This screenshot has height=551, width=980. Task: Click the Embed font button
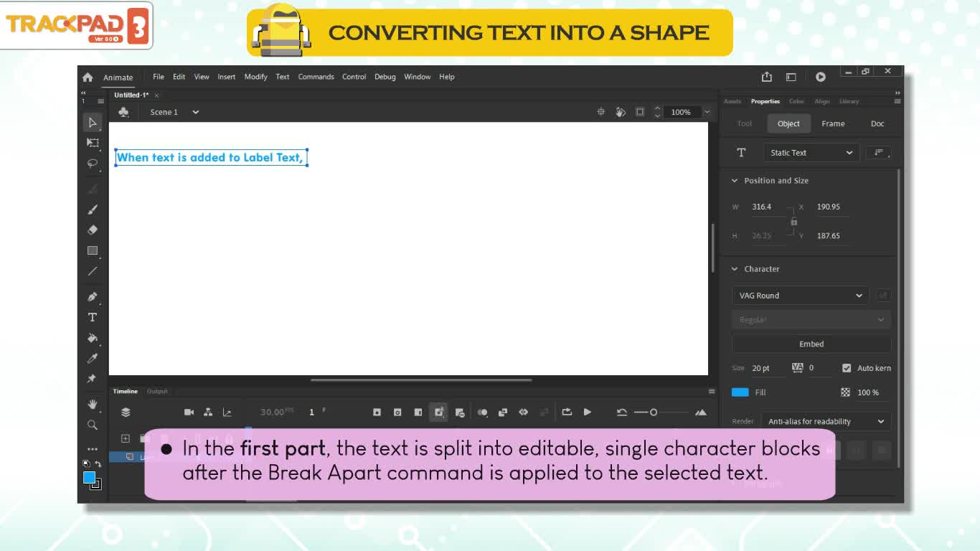click(811, 344)
